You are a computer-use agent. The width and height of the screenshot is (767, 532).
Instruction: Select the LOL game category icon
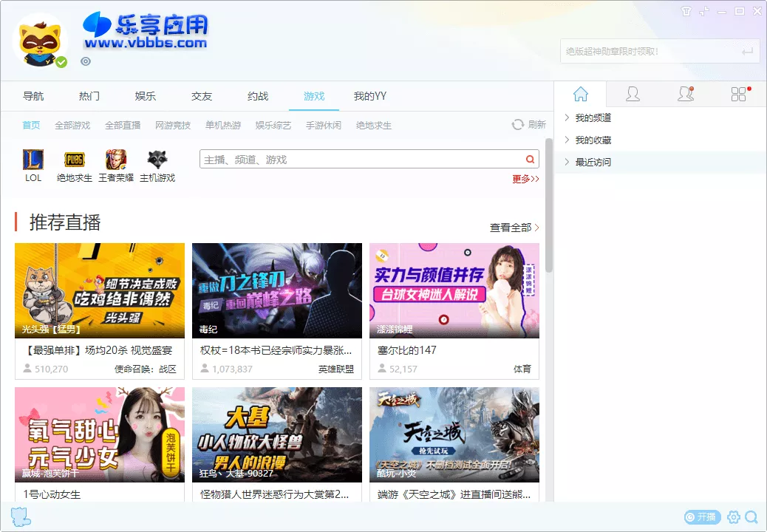(33, 161)
